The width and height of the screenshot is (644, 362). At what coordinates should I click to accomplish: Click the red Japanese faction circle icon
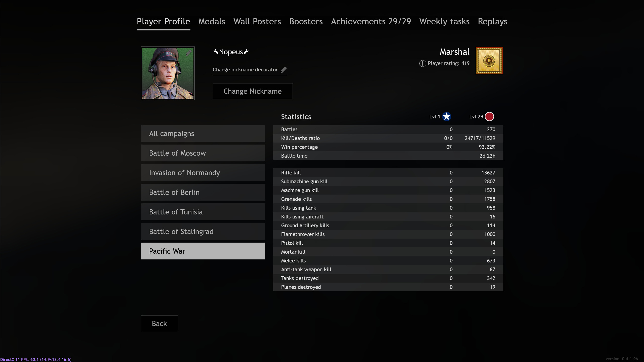489,116
